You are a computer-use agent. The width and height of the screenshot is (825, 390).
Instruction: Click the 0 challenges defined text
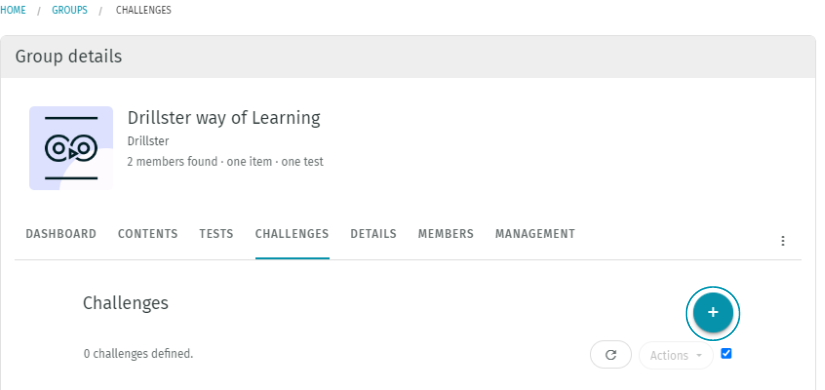pos(138,354)
